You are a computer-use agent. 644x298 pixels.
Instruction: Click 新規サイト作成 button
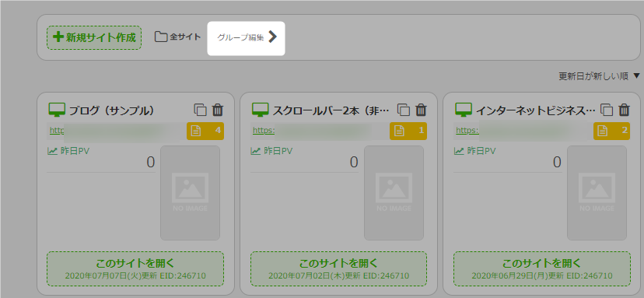[94, 38]
